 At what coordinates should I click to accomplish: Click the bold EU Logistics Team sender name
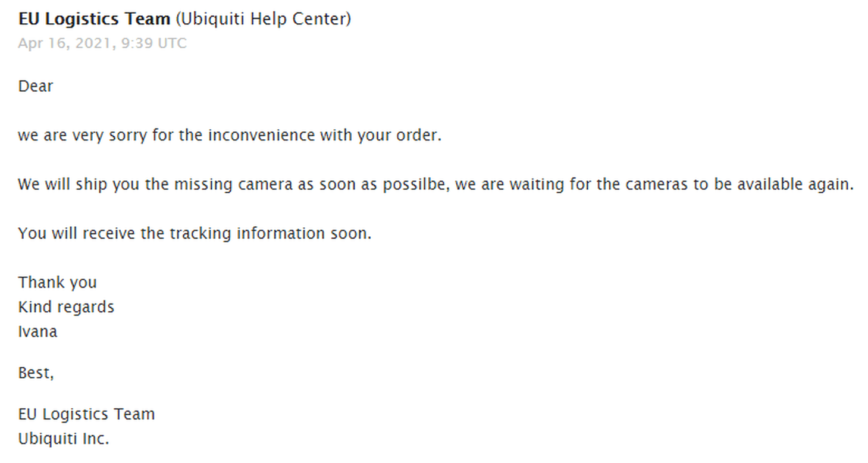94,19
